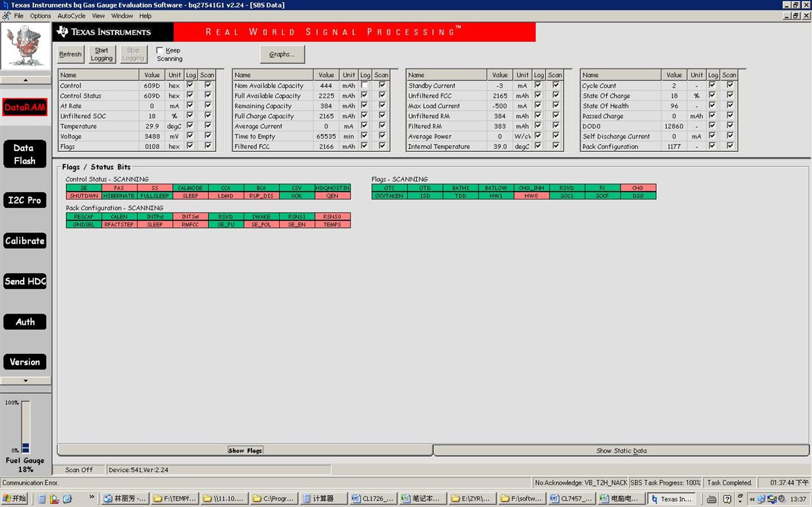Open the AutoCycle menu
Viewport: 812px width, 507px height.
[71, 16]
